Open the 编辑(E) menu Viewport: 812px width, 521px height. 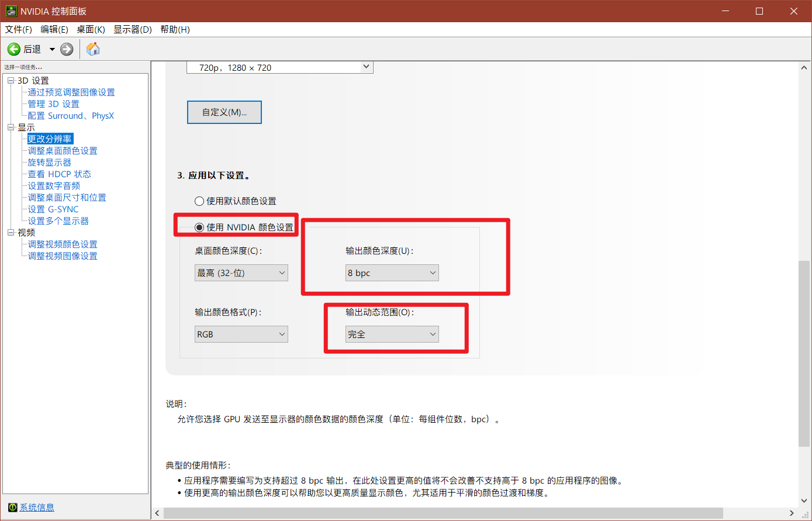54,29
